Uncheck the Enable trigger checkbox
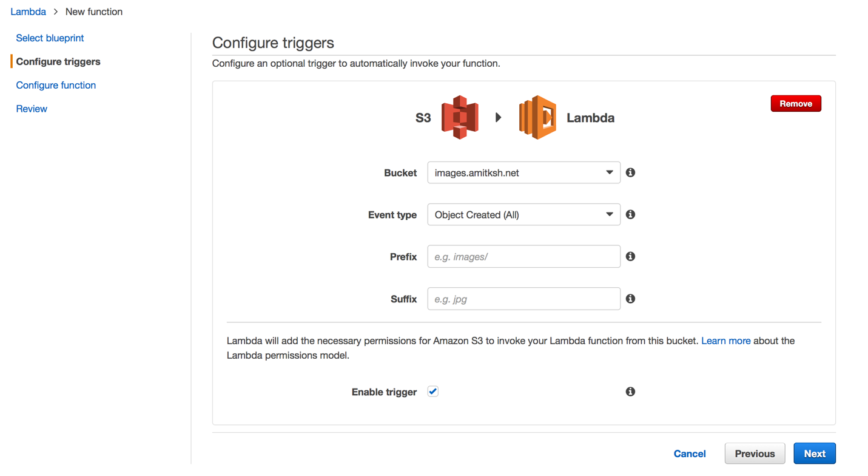 tap(432, 392)
